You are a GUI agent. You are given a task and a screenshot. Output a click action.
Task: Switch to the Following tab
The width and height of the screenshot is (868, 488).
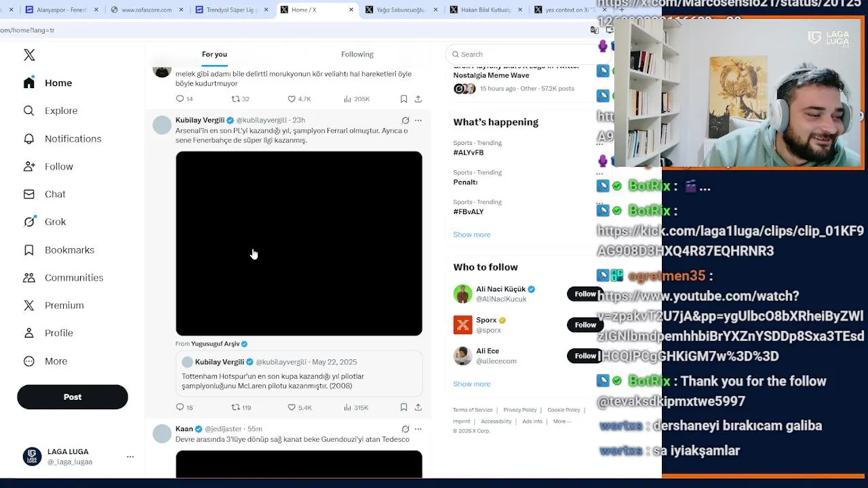point(357,54)
